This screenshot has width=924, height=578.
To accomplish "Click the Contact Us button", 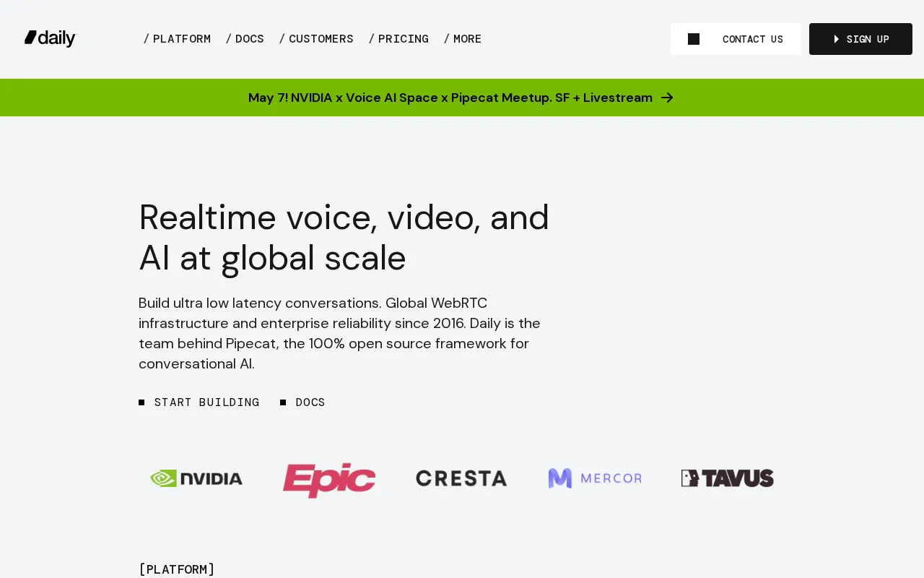I will pos(736,39).
